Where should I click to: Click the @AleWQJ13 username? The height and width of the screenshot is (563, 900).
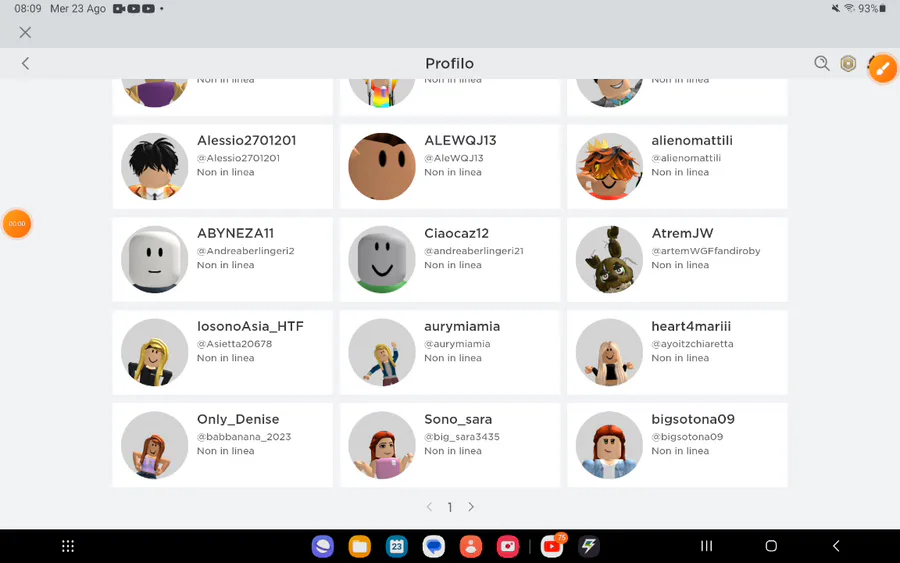click(454, 158)
